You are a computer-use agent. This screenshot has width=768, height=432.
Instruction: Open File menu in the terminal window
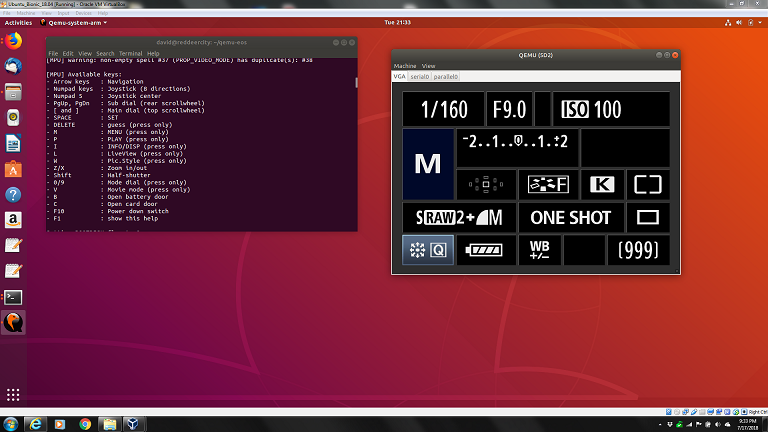(53, 53)
